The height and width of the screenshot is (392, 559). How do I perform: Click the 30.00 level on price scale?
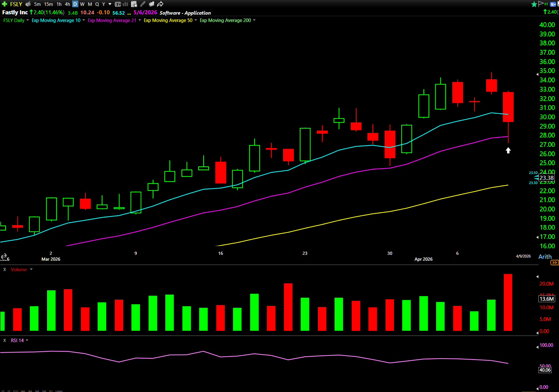point(547,117)
